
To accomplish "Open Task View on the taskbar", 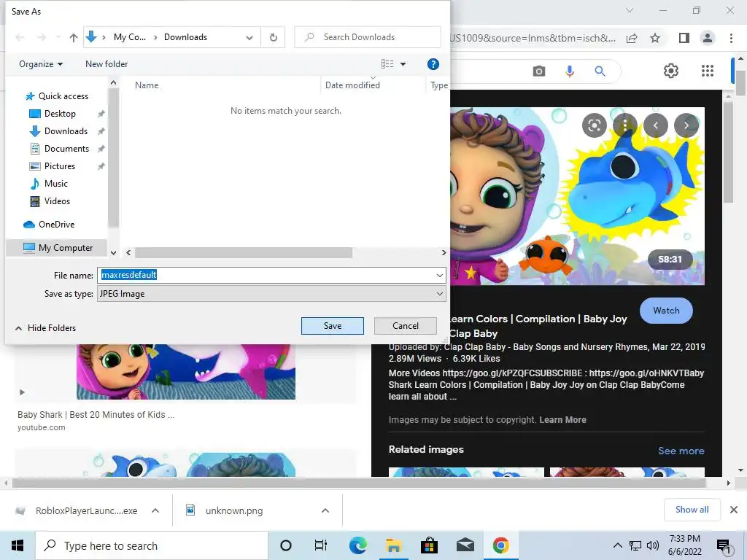I will (x=321, y=545).
